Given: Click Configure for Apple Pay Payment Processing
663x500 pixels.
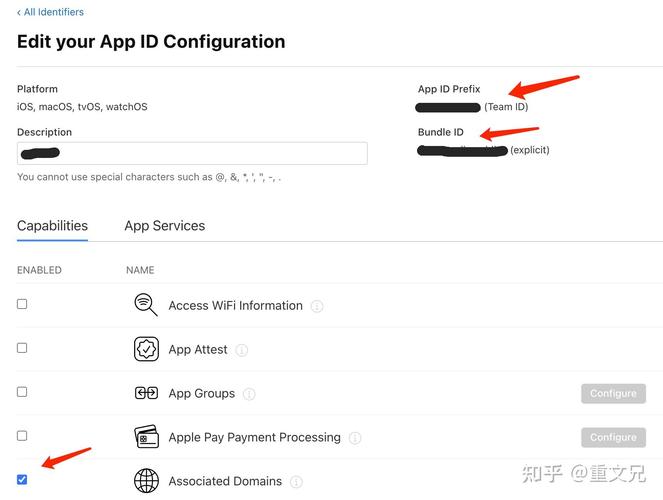Looking at the screenshot, I should 613,437.
